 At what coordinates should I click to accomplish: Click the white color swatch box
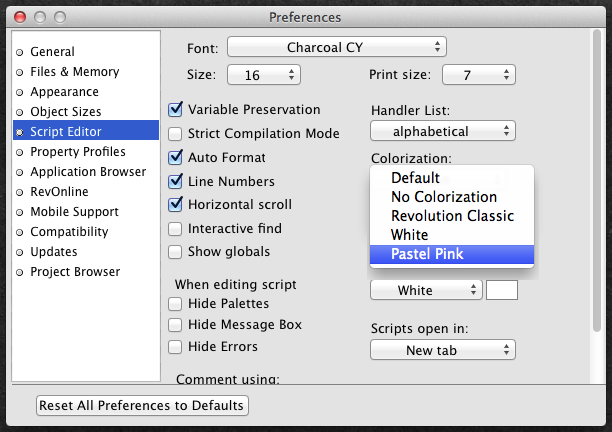tap(502, 290)
